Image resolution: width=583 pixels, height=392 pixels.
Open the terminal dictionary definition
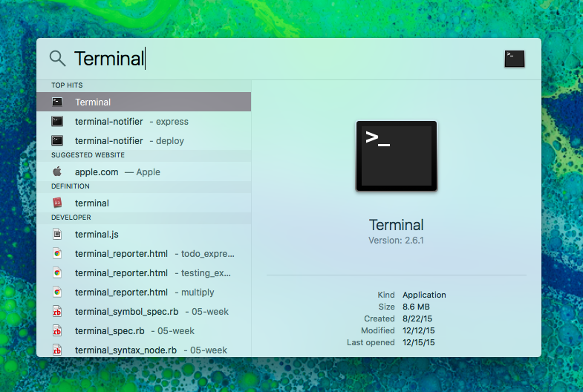[x=143, y=203]
